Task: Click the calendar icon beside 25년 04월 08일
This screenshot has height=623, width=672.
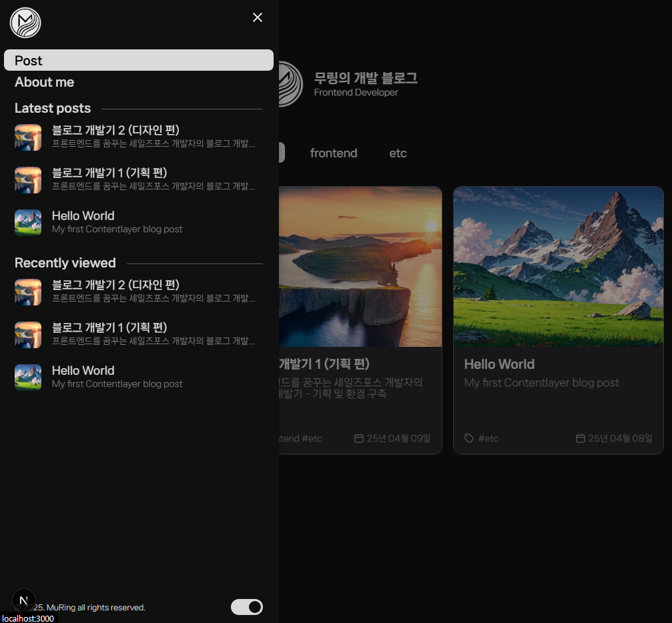Action: pyautogui.click(x=581, y=438)
